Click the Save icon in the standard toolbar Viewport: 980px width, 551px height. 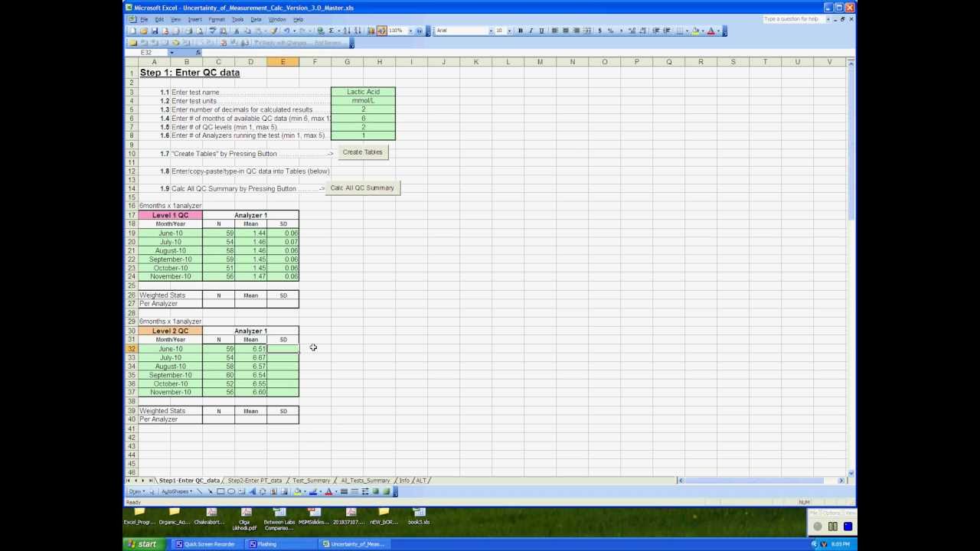coord(154,31)
